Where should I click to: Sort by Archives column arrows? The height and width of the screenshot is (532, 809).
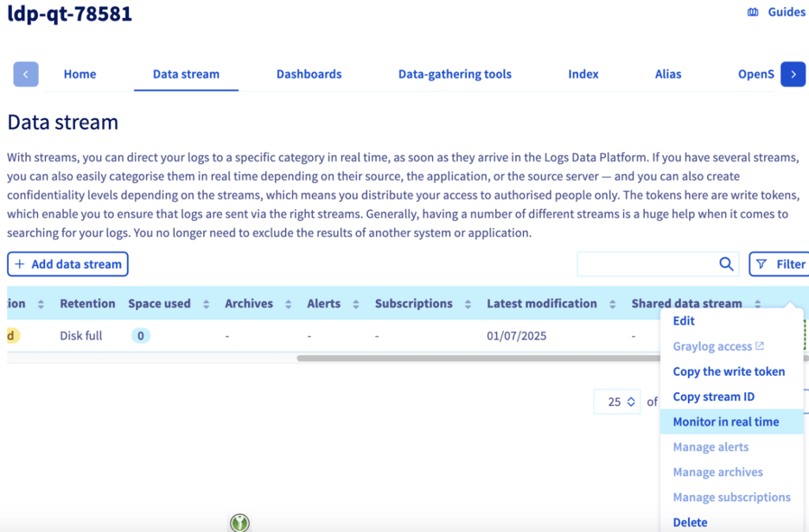pos(288,304)
